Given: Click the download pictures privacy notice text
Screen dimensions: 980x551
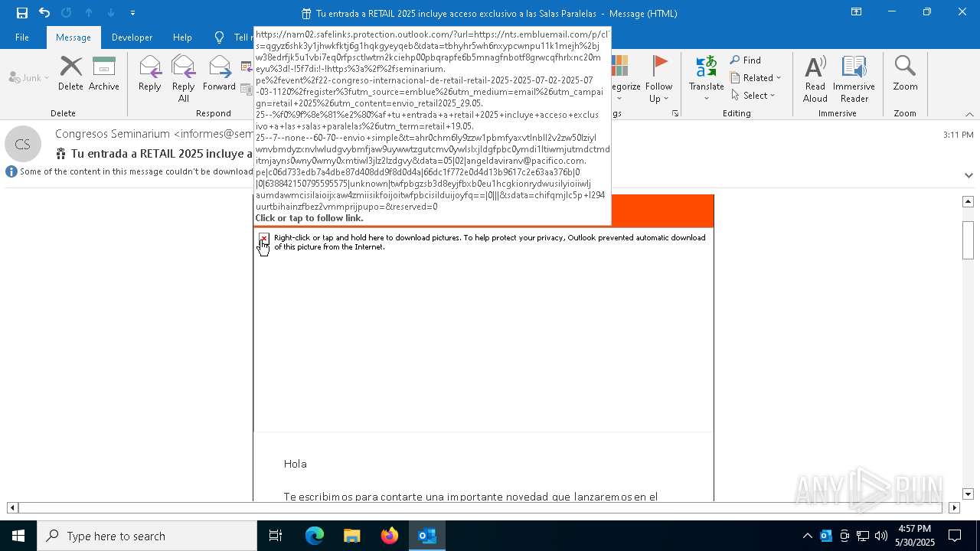Looking at the screenshot, I should pos(489,242).
